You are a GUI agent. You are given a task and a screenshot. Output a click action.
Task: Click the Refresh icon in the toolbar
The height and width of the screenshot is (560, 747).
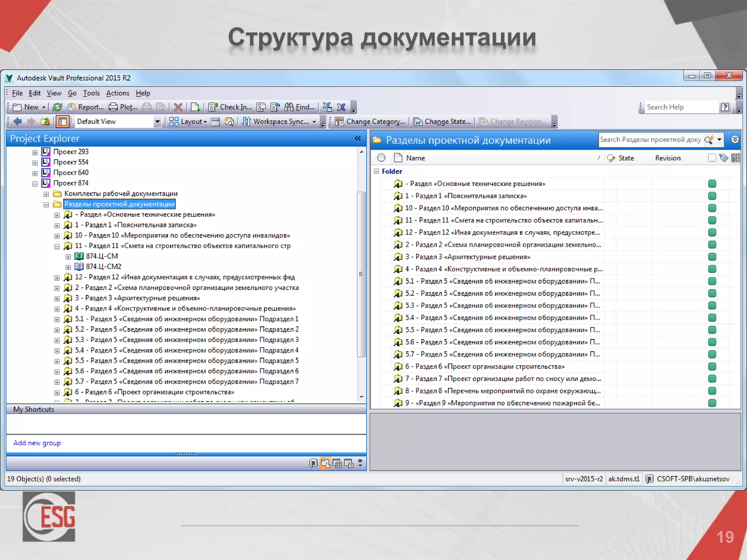pyautogui.click(x=57, y=107)
